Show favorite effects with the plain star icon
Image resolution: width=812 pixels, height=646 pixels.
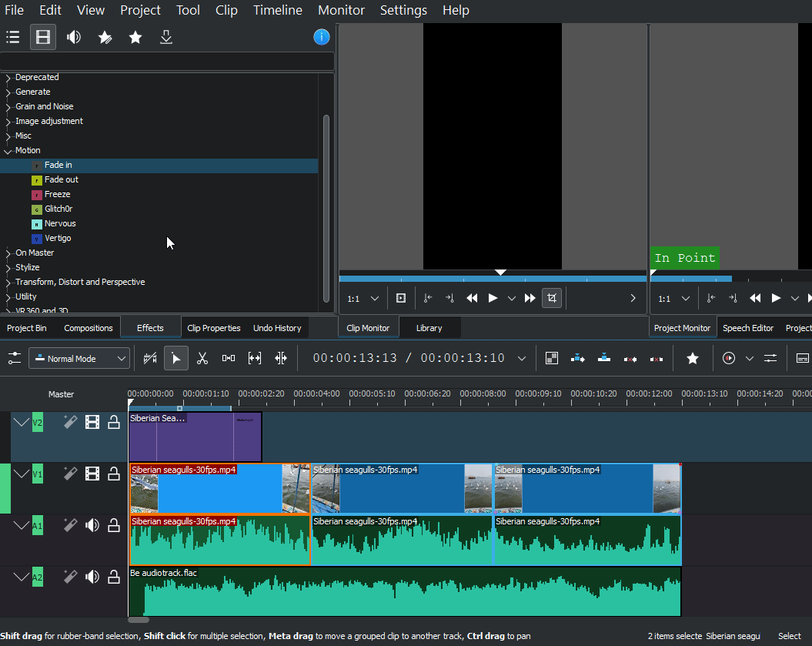(135, 37)
